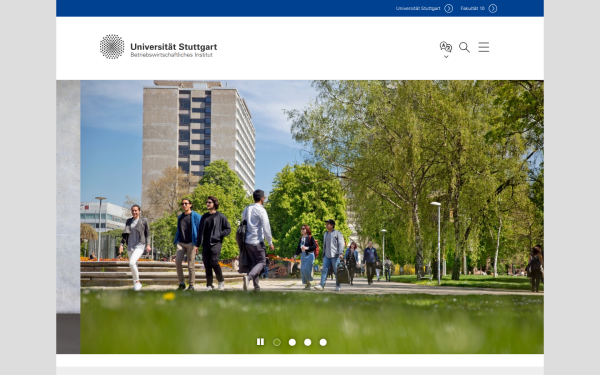Open the language selection icon
The image size is (600, 375).
(446, 47)
